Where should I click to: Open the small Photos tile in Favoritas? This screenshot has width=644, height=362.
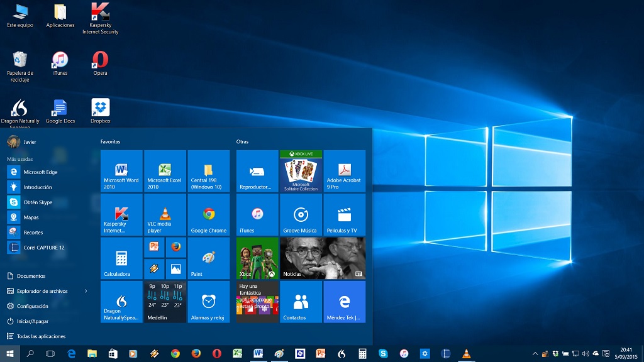176,269
